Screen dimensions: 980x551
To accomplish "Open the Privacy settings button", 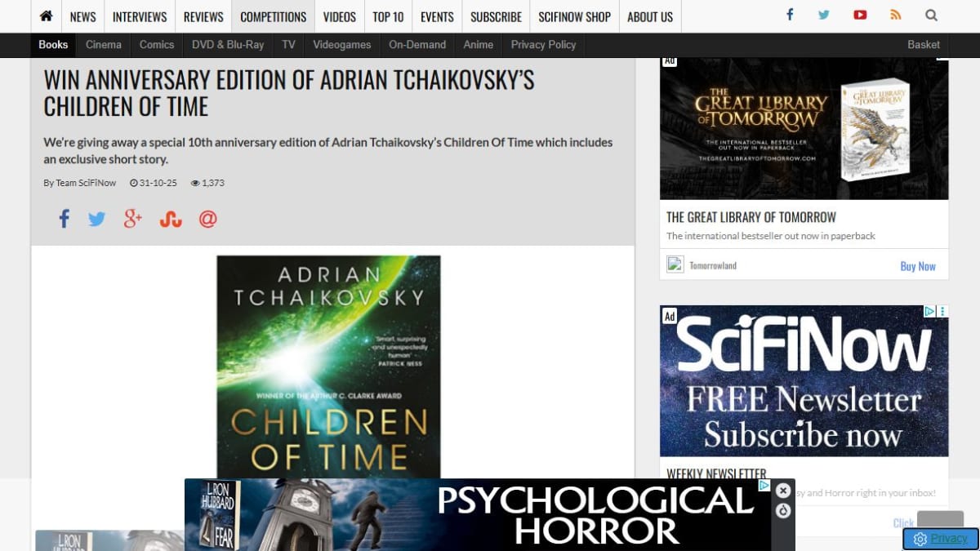I will (x=940, y=539).
